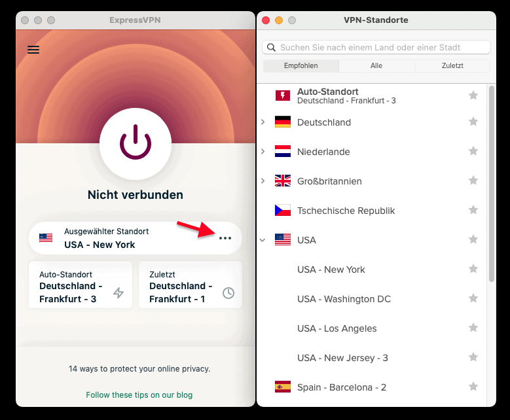This screenshot has height=420, width=510.
Task: Star USA - New York as favorite
Action: click(473, 268)
